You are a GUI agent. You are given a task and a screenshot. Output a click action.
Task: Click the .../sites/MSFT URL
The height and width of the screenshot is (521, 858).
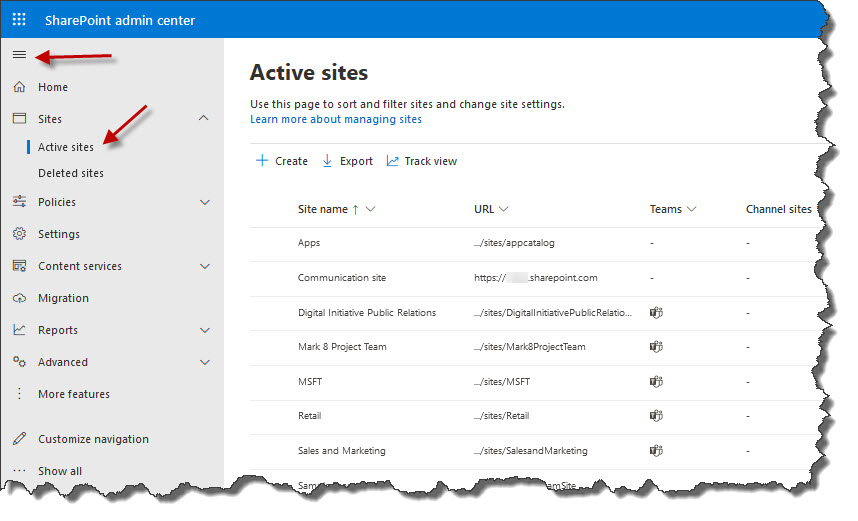click(x=502, y=381)
